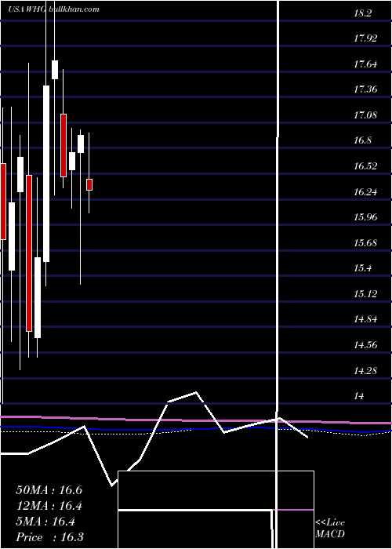This screenshot has width=392, height=549.
Task: Click the 16.8 price axis label
Action: [362, 140]
